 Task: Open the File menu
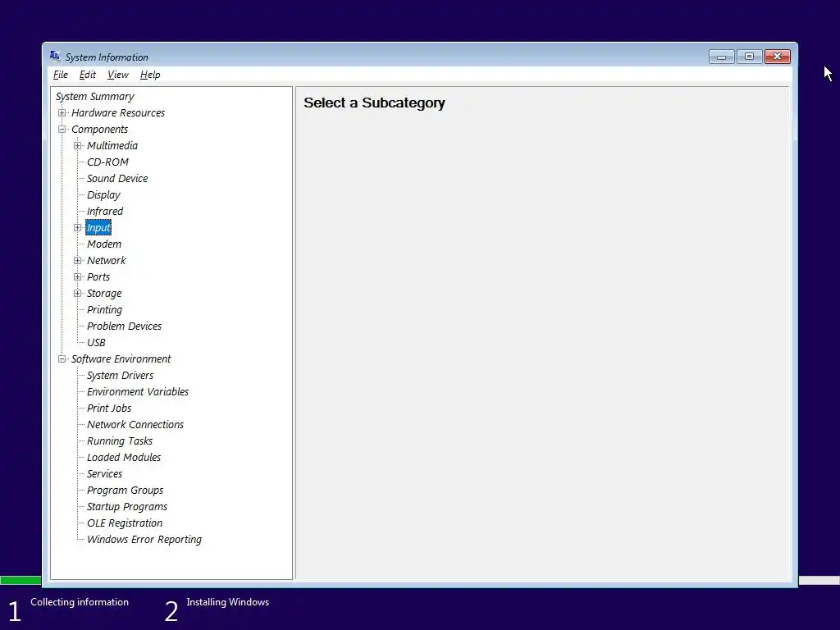pos(61,75)
